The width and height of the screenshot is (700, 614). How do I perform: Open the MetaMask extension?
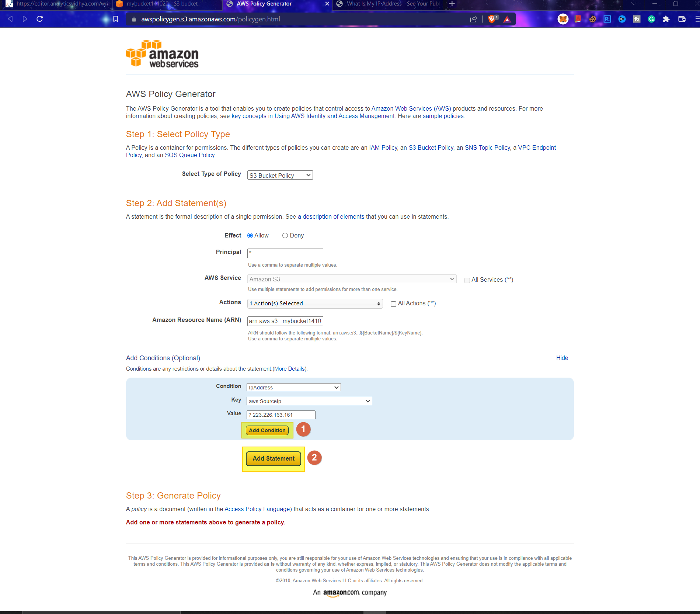[x=563, y=19]
